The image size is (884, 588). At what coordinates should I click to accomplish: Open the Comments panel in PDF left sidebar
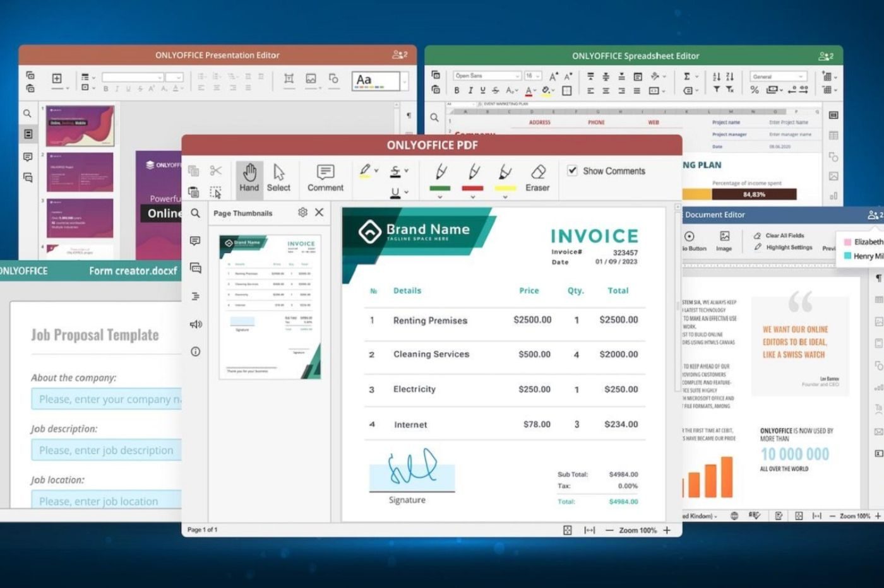point(196,241)
